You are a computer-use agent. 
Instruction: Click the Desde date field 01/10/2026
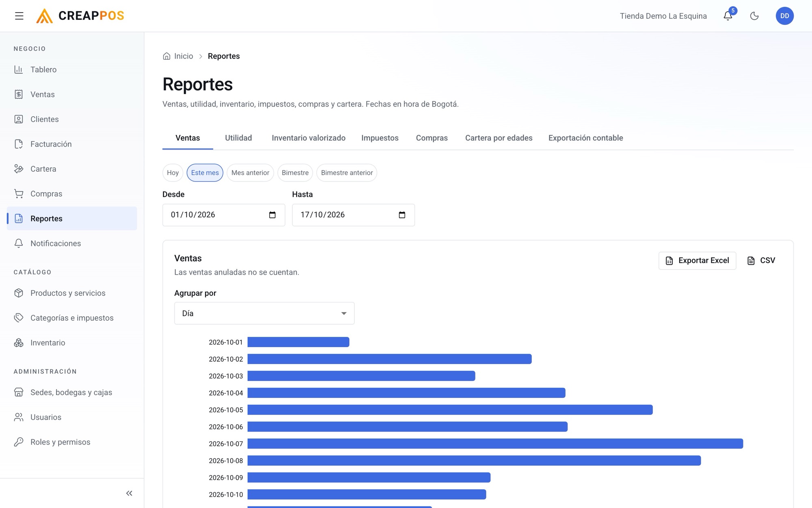[x=224, y=215]
